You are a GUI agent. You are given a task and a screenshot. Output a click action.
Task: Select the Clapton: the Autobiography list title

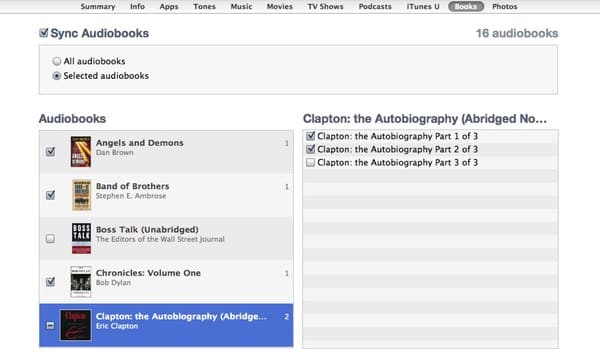[181, 316]
